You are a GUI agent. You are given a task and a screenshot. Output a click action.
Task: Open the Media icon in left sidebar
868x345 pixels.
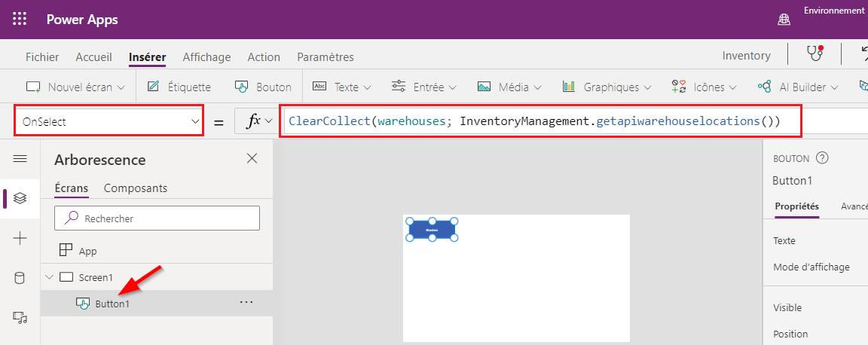pos(20,317)
